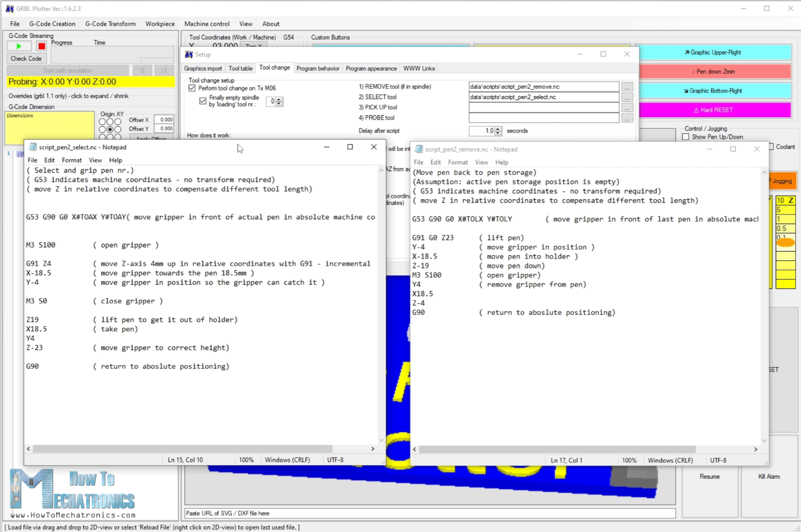
Task: Open the G-Code Transform menu
Action: click(x=110, y=24)
